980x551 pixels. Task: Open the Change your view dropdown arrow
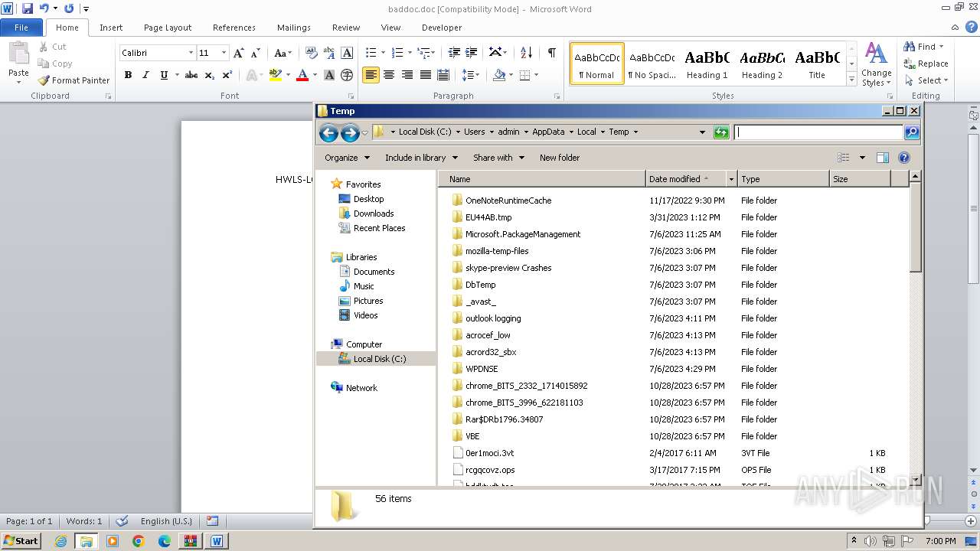[x=862, y=158]
